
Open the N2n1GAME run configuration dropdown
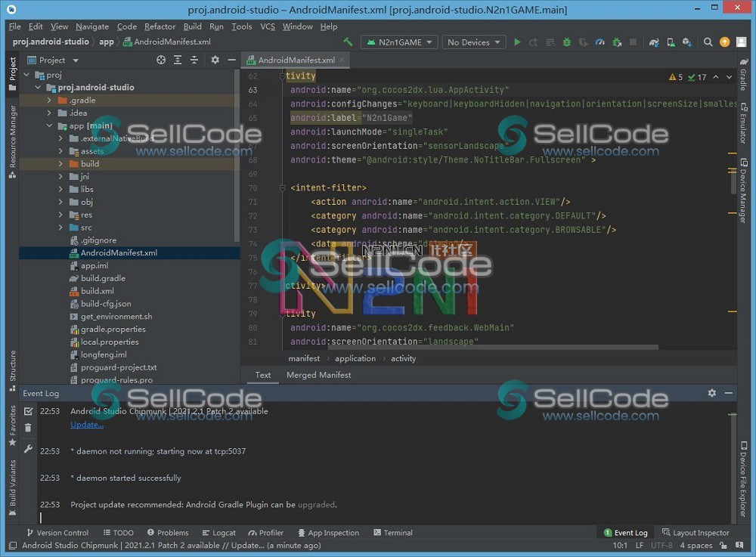coord(399,42)
